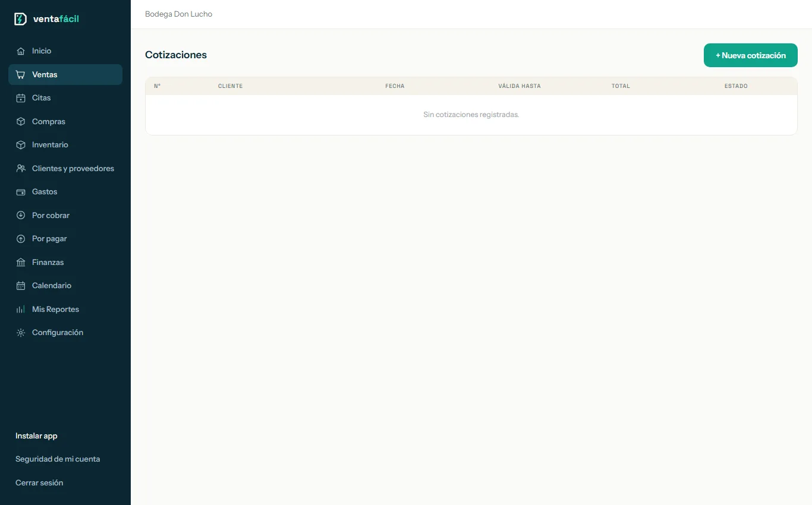The height and width of the screenshot is (505, 812).
Task: Open Calendario label in sidebar
Action: pyautogui.click(x=52, y=286)
